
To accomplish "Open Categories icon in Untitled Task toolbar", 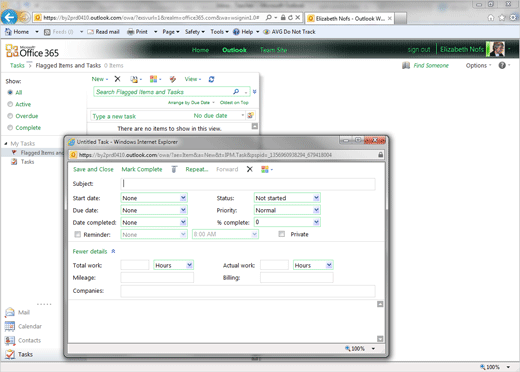I will tap(265, 169).
